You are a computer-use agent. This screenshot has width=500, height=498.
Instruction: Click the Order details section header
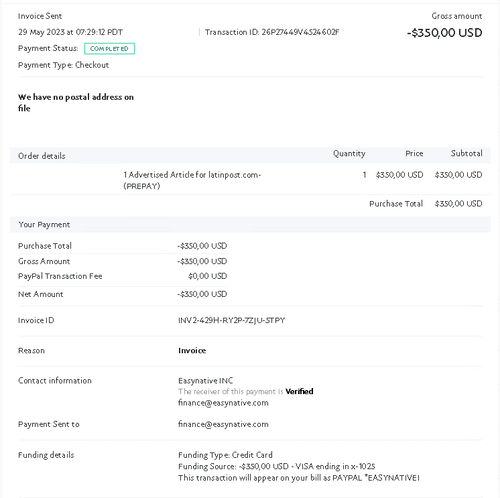click(42, 156)
